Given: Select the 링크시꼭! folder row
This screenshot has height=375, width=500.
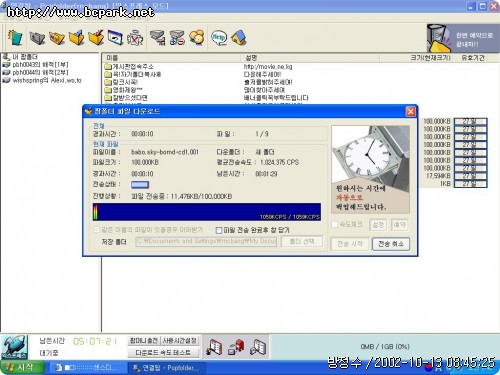Looking at the screenshot, I should [x=121, y=82].
